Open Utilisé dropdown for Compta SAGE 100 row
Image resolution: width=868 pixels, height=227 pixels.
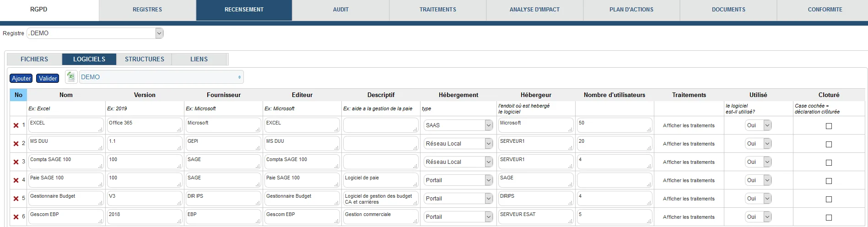[x=758, y=162]
